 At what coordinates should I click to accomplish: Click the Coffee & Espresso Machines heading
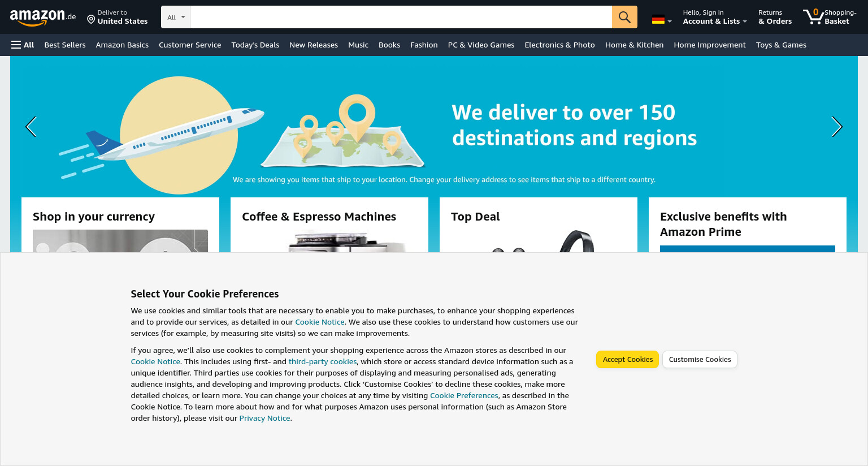(x=319, y=217)
